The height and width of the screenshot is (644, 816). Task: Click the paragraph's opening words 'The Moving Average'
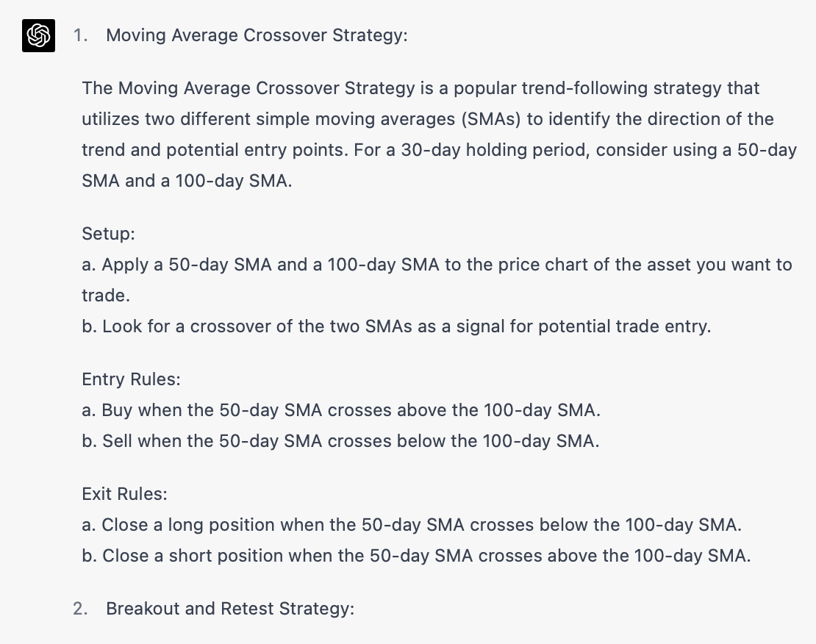167,88
